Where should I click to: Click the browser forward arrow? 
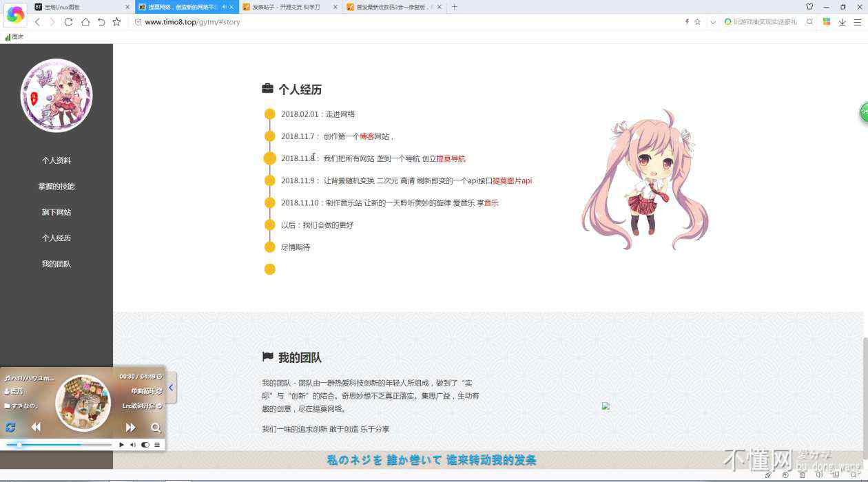(x=52, y=22)
